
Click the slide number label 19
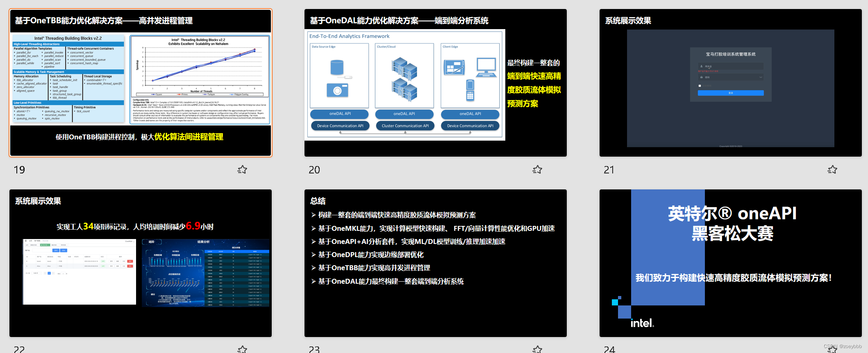19,170
